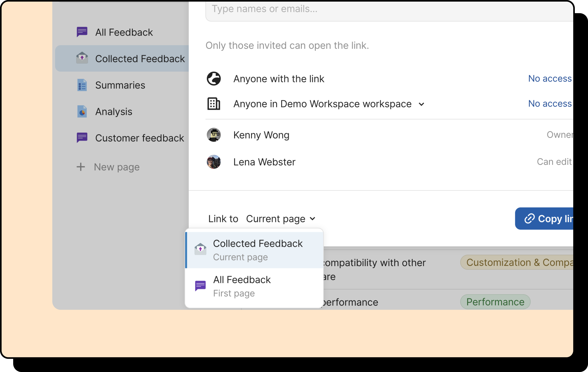Open the Summaries page in sidebar

click(x=120, y=85)
